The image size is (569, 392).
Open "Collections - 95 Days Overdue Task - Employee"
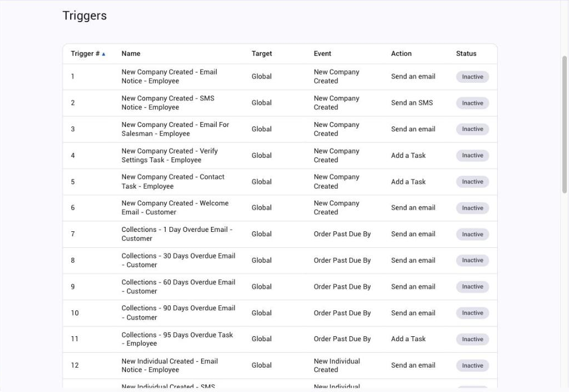(x=177, y=339)
